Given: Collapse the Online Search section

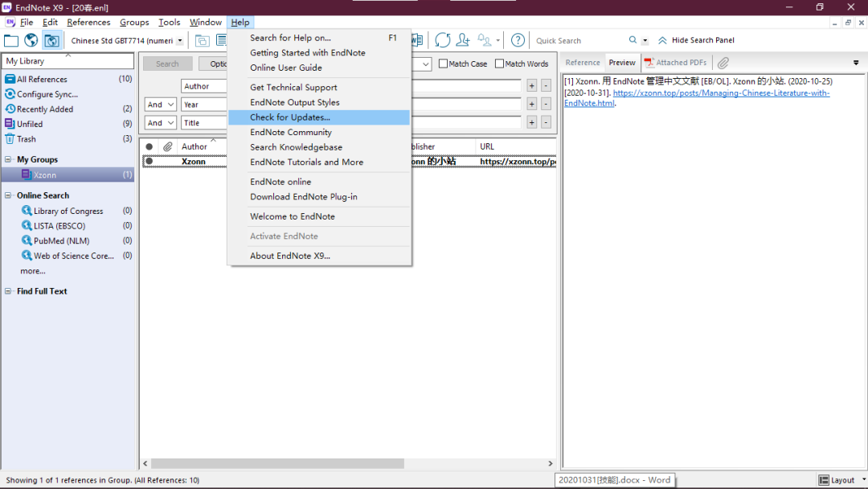Looking at the screenshot, I should tap(8, 195).
